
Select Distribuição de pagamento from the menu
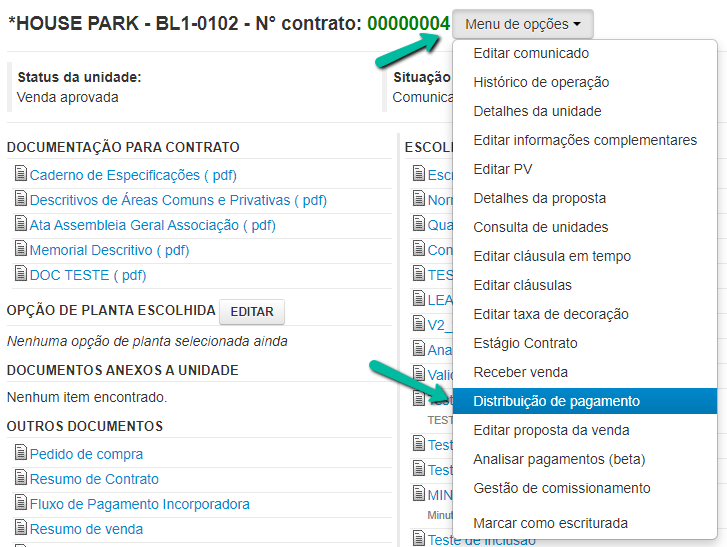coord(556,401)
